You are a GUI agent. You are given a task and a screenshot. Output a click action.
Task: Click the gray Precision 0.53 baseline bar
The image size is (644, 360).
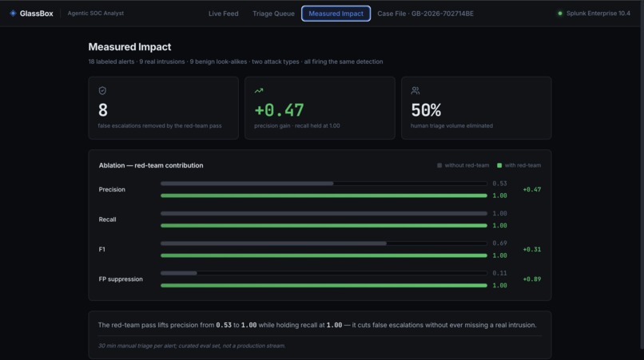[247, 184]
